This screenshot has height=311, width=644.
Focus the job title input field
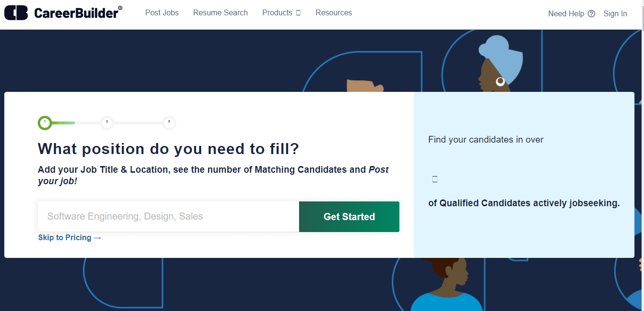click(168, 217)
